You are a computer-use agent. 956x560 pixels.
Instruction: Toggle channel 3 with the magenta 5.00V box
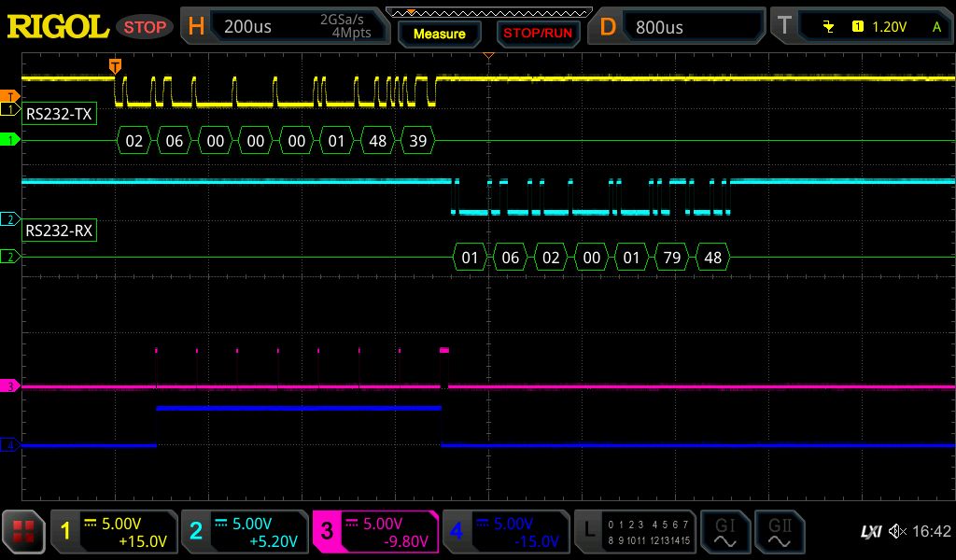(375, 531)
